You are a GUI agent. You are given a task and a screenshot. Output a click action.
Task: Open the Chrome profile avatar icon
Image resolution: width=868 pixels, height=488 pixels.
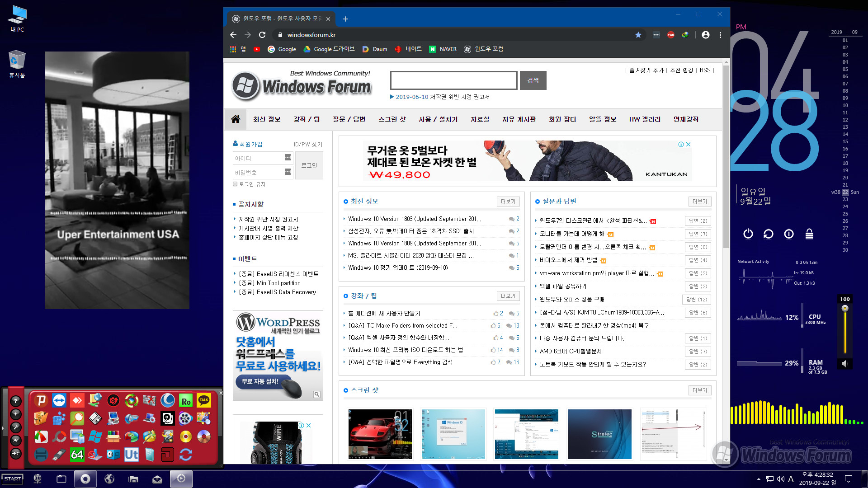tap(705, 35)
